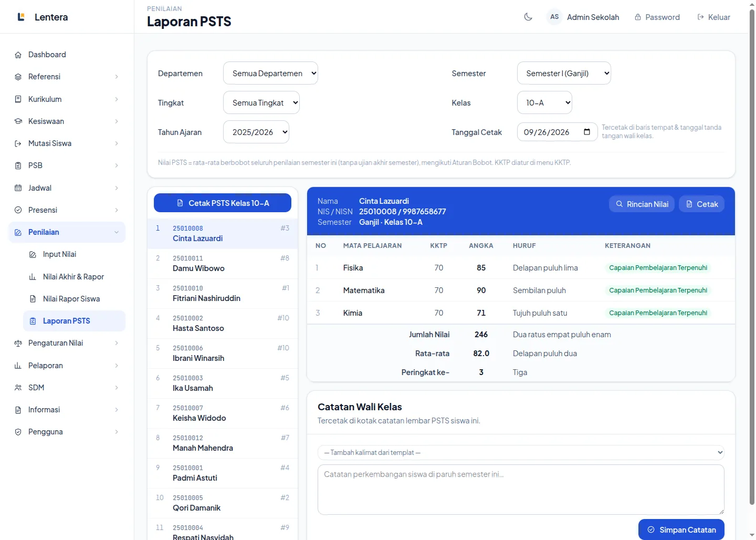Toggle dark mode with the moon icon

click(528, 17)
